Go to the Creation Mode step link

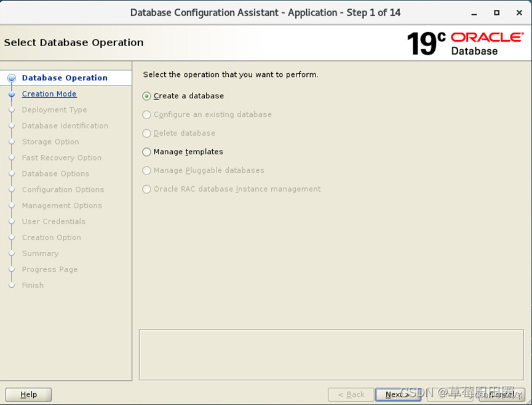49,94
